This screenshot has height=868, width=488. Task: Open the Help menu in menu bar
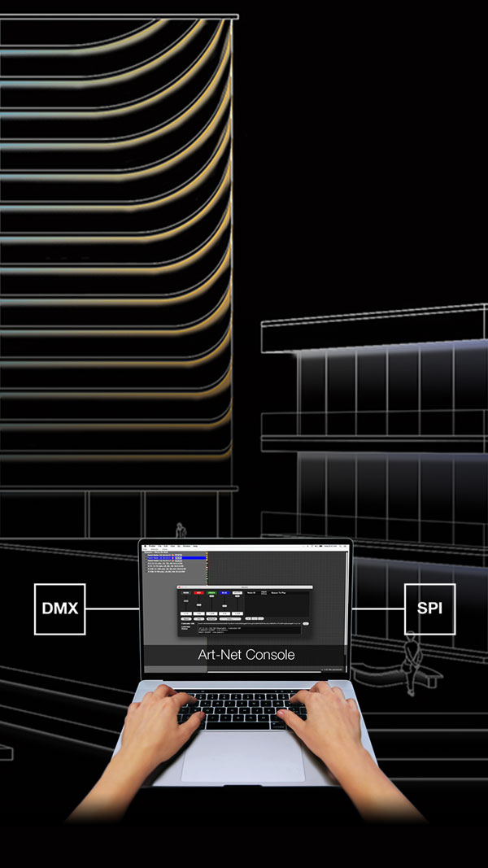pos(197,545)
